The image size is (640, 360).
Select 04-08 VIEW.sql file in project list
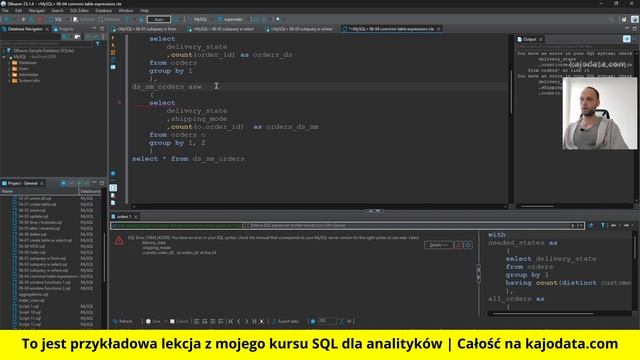pos(32,247)
